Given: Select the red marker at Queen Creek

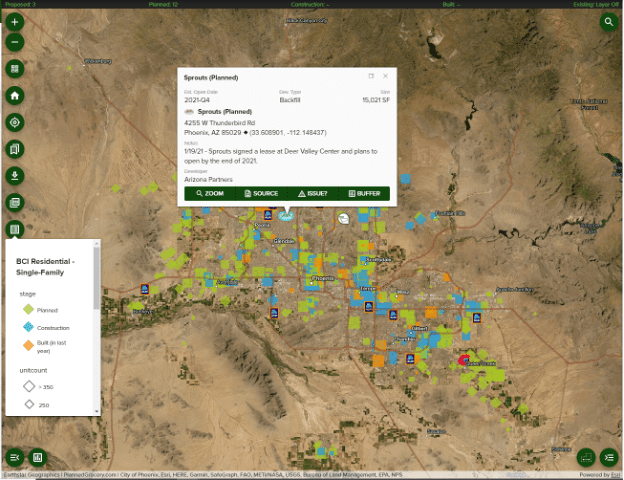Looking at the screenshot, I should tap(463, 360).
